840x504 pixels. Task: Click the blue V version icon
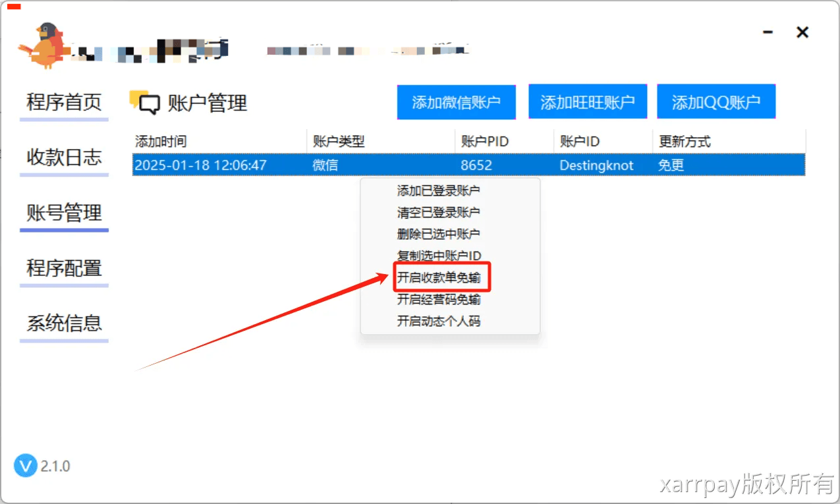25,466
